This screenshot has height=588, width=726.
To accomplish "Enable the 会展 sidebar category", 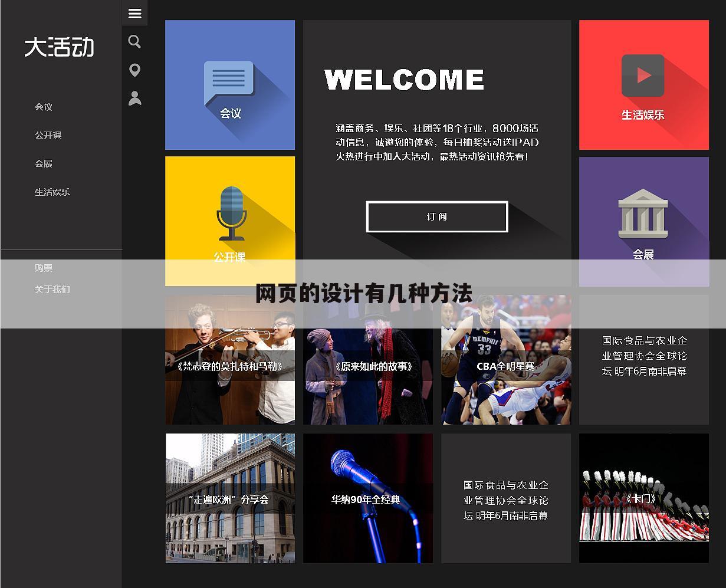I will tap(43, 163).
